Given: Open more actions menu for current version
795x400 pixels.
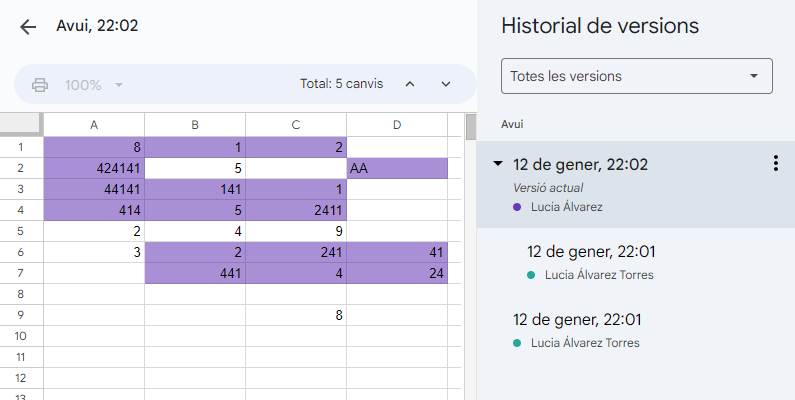Looking at the screenshot, I should tap(775, 164).
